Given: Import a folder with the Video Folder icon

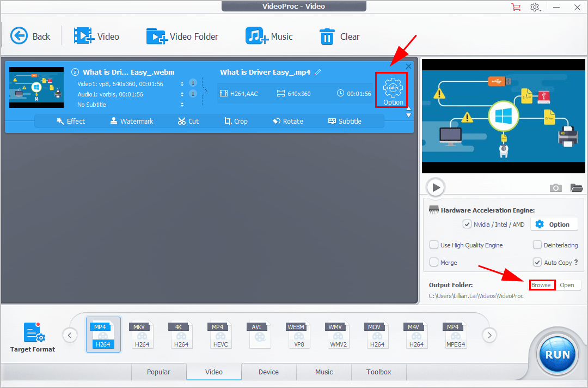Looking at the screenshot, I should click(182, 36).
